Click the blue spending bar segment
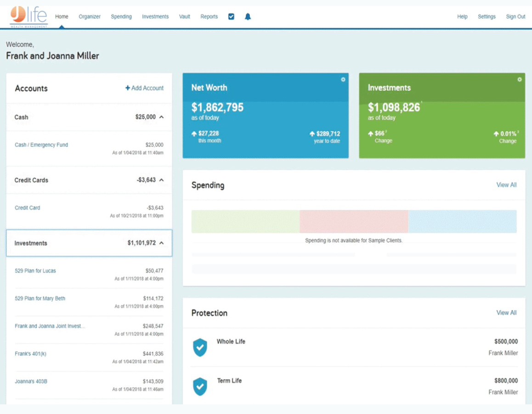 [463, 221]
